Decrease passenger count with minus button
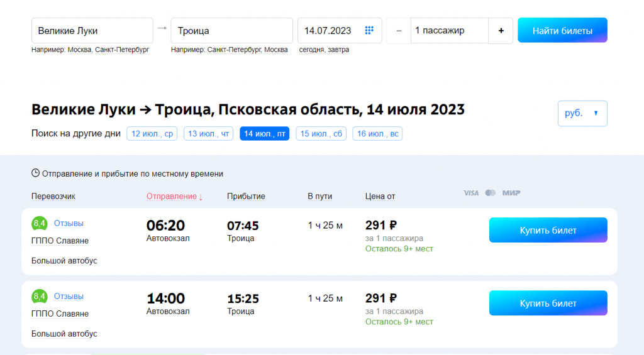Screen dimensions: 644x355 [398, 30]
